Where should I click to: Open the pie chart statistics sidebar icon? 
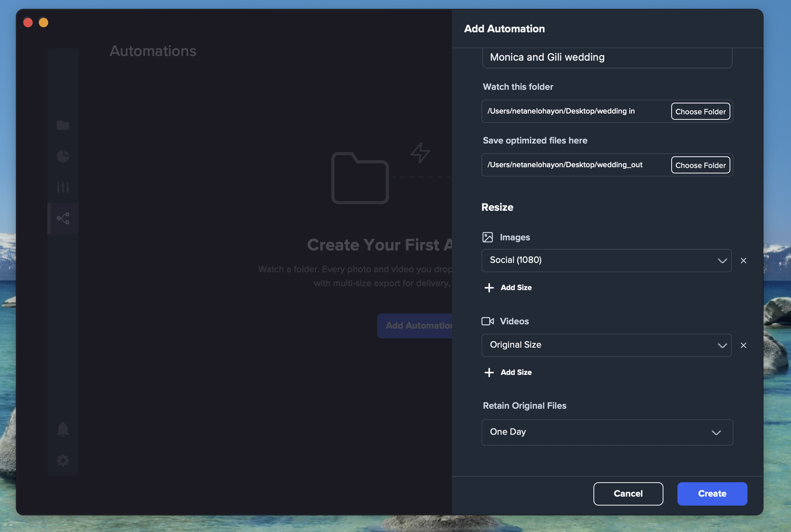tap(63, 156)
